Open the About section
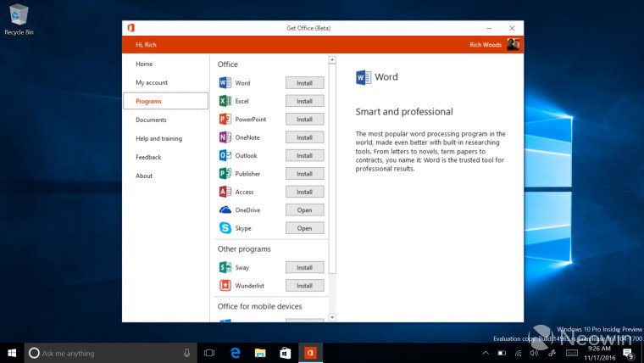This screenshot has width=644, height=363. (x=144, y=176)
